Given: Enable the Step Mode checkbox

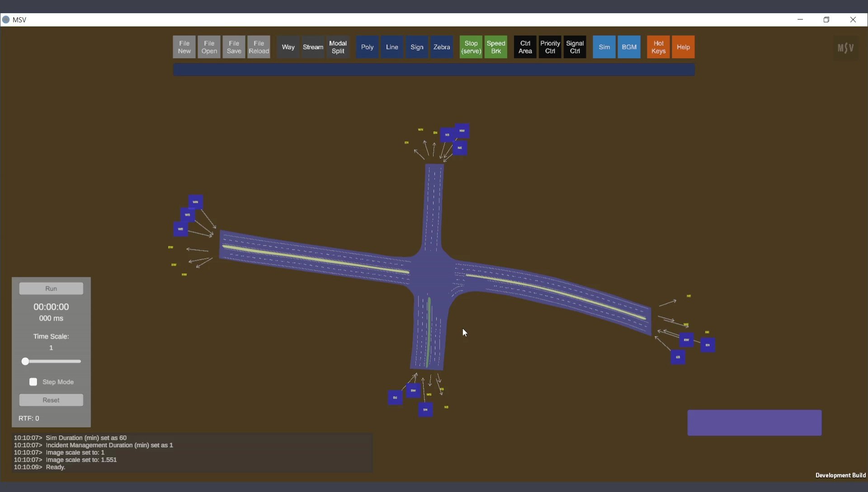Looking at the screenshot, I should pos(33,382).
